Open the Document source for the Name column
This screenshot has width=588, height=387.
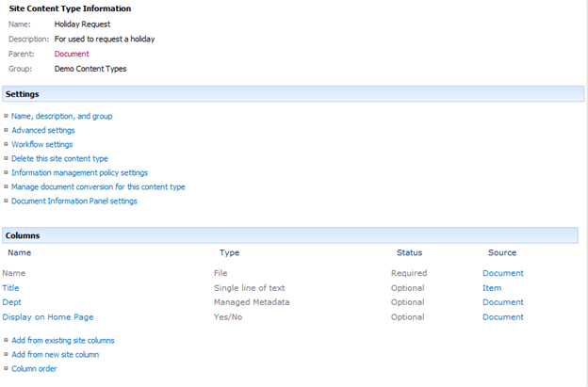[502, 273]
